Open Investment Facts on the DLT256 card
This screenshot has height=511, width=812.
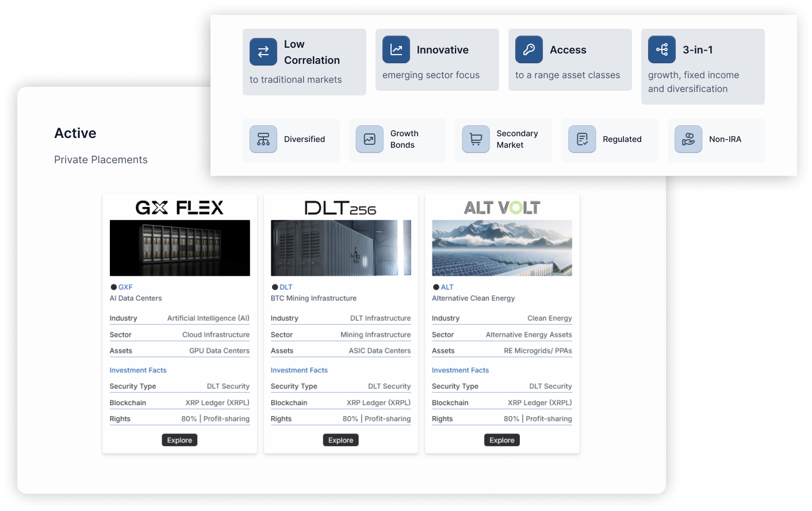coord(299,370)
